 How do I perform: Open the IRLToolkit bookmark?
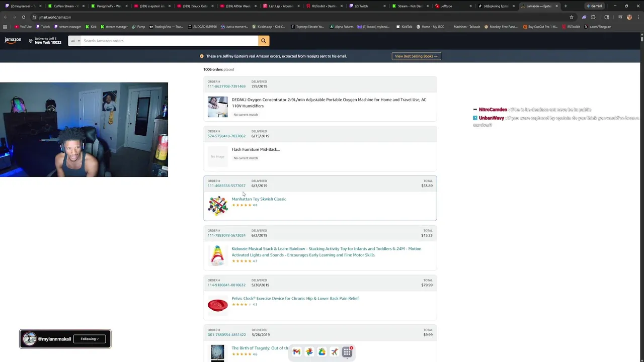[x=571, y=27]
